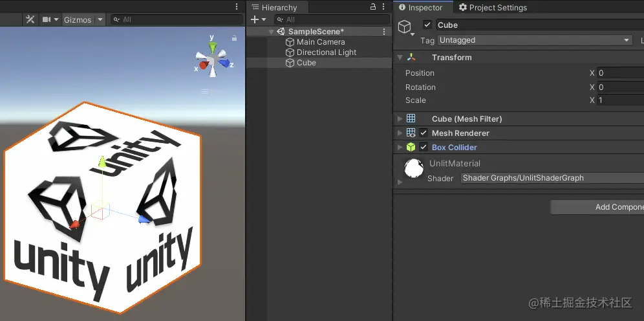Toggle the Box Collider enabled checkbox
644x321 pixels.
pos(424,147)
